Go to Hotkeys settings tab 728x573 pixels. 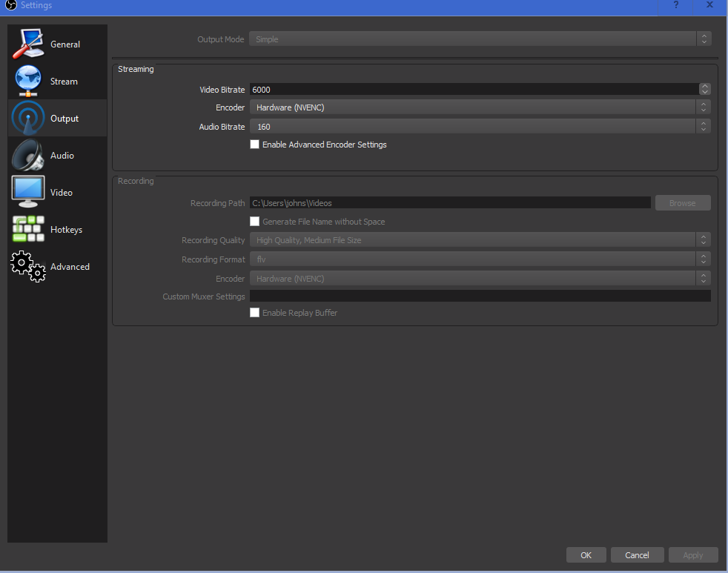58,229
